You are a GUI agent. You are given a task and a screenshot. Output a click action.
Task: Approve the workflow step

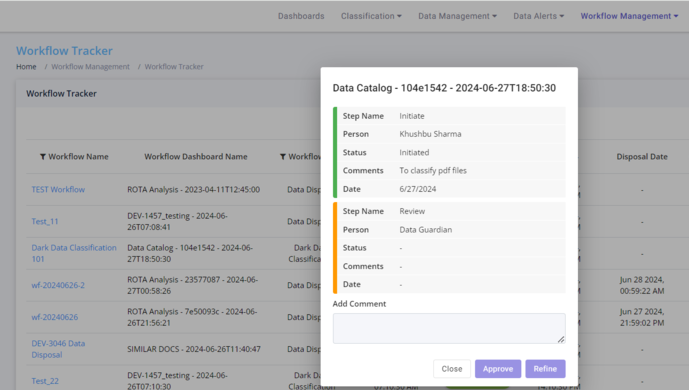pyautogui.click(x=498, y=369)
